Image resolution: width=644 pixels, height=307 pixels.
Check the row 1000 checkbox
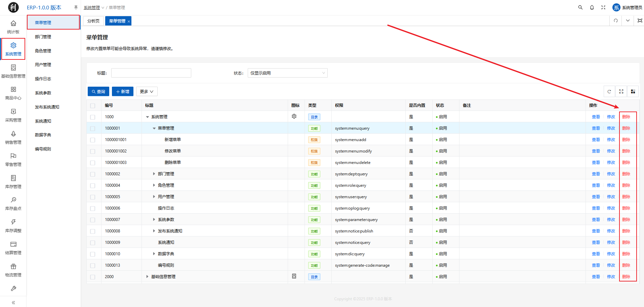coord(93,117)
